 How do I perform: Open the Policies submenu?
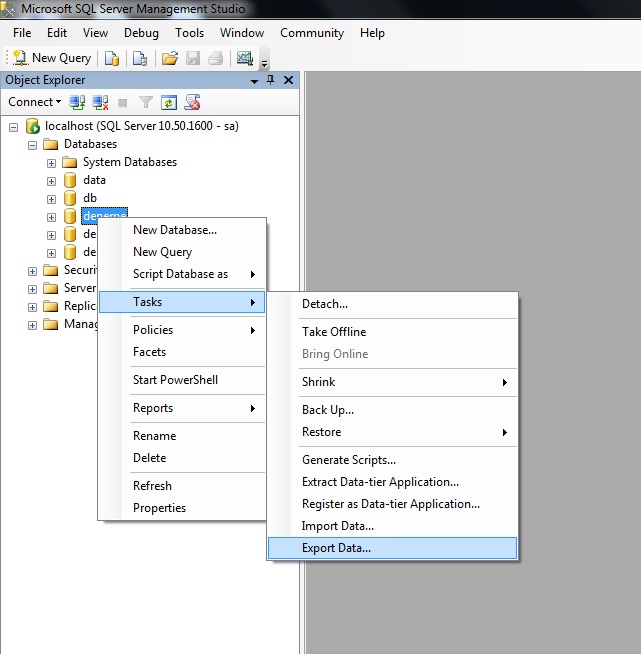(x=182, y=330)
